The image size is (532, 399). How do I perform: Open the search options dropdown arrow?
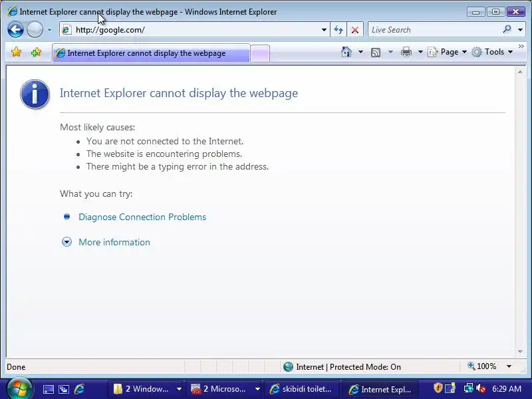520,30
